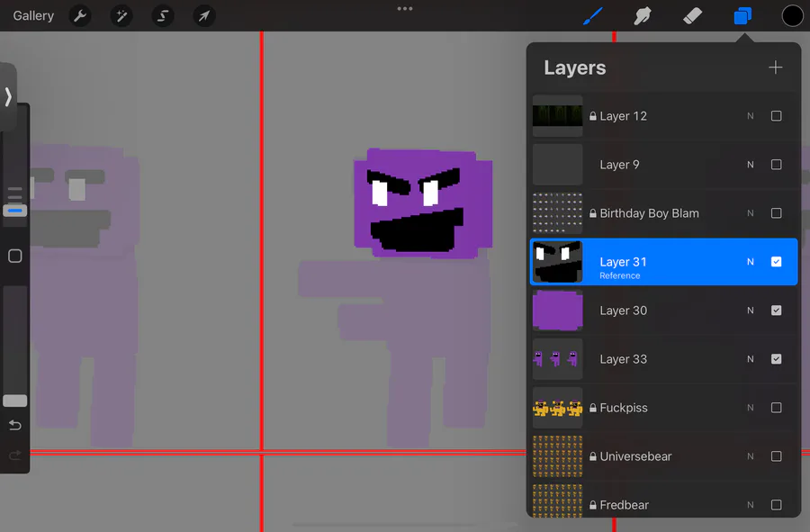The height and width of the screenshot is (532, 810).
Task: Open the Actions wrench menu
Action: pos(80,16)
